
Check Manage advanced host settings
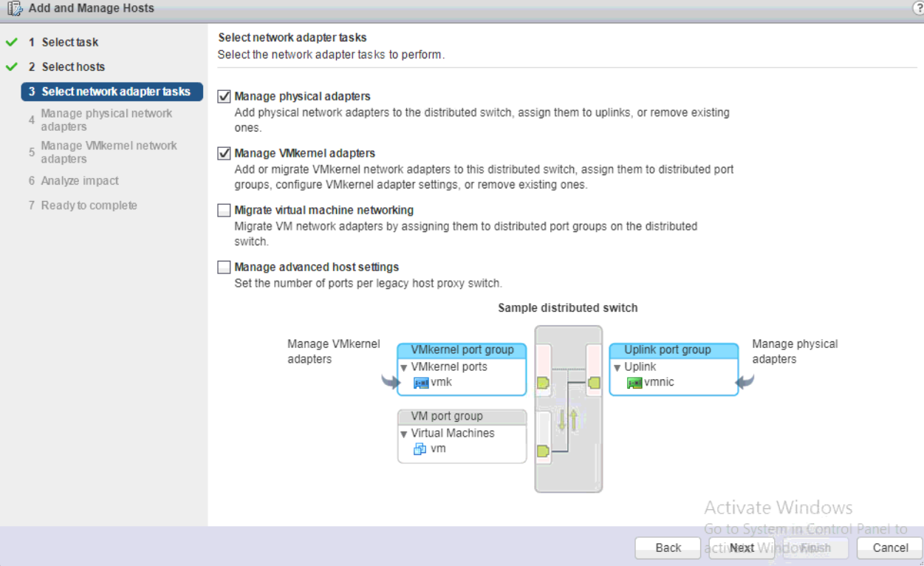224,267
